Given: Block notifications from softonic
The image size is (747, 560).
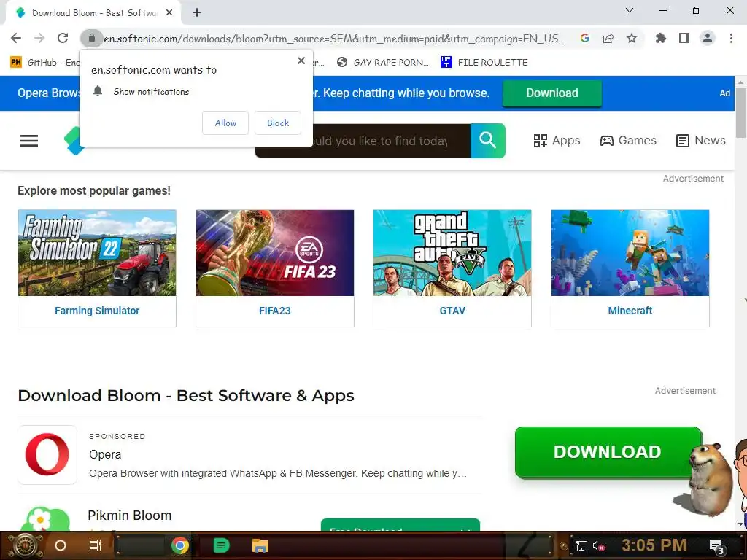Looking at the screenshot, I should tap(278, 122).
